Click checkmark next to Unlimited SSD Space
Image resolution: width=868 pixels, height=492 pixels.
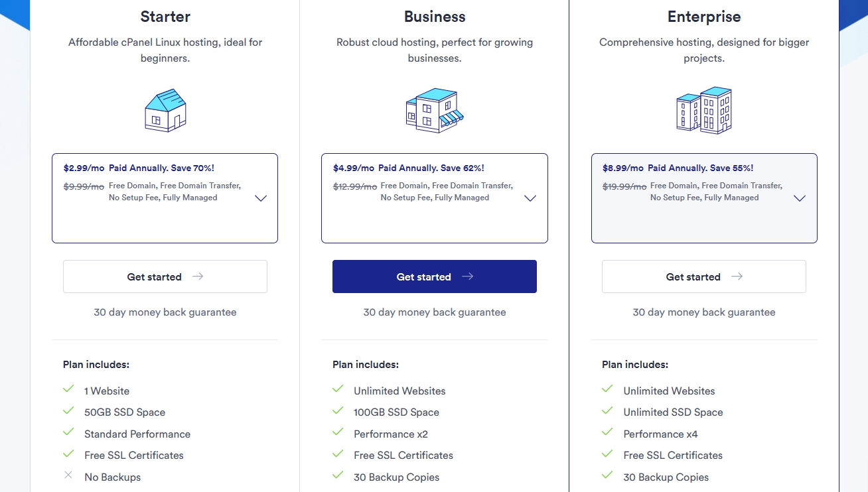pos(607,410)
